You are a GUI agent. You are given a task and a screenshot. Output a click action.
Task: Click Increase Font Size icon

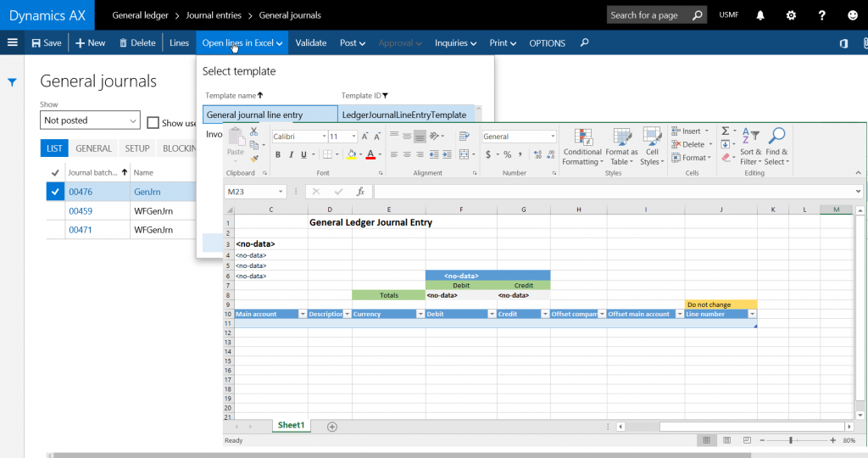pos(364,137)
